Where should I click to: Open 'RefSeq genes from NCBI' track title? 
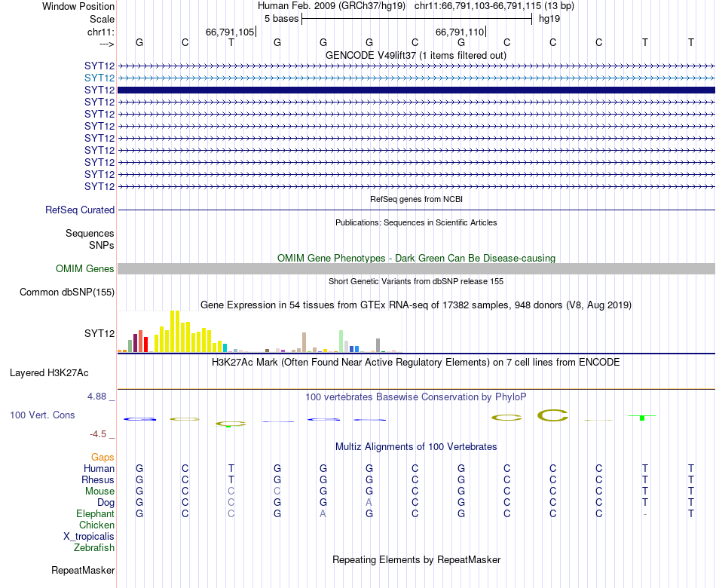click(416, 199)
